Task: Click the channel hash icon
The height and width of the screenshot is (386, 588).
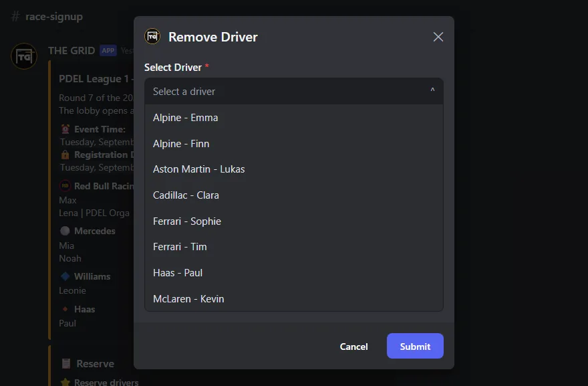Action: pos(15,17)
